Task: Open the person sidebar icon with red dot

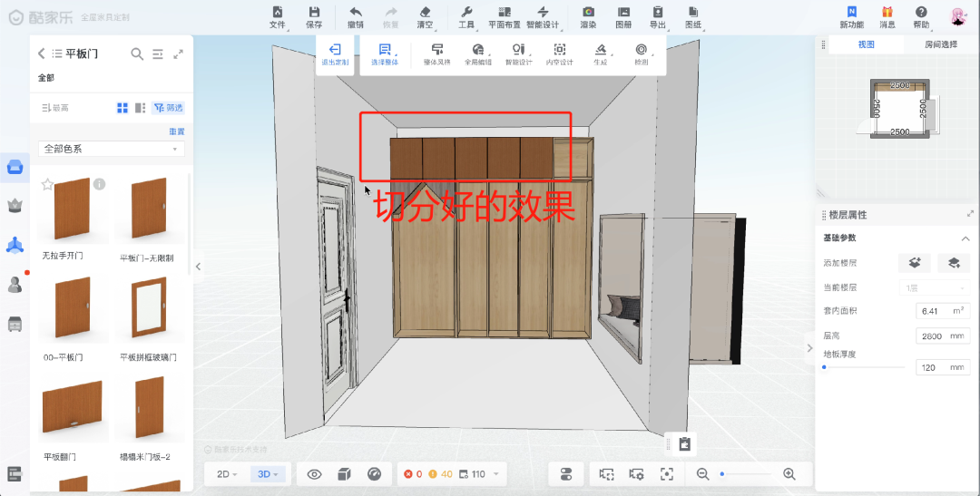Action: click(x=15, y=285)
